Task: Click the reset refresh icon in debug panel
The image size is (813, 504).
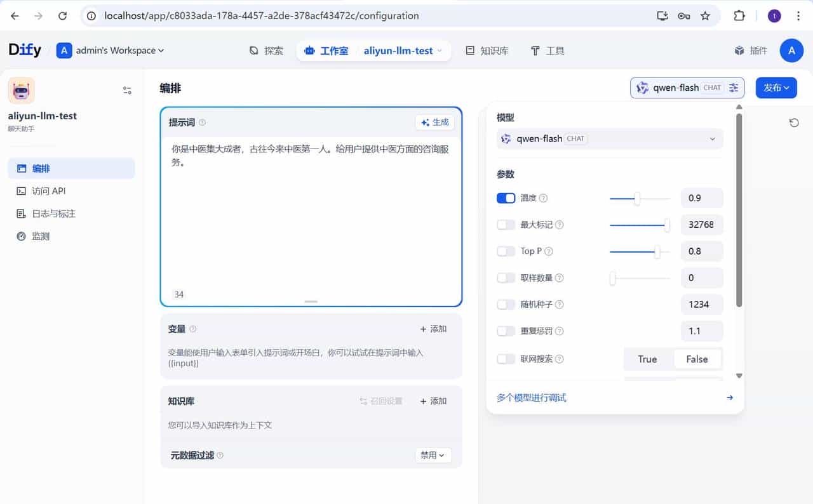Action: click(x=793, y=123)
